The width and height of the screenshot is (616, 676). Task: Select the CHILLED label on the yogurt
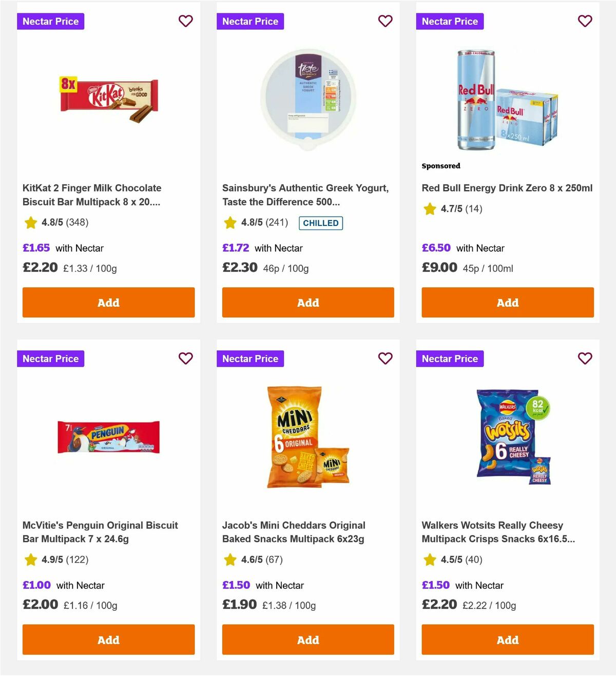(321, 223)
